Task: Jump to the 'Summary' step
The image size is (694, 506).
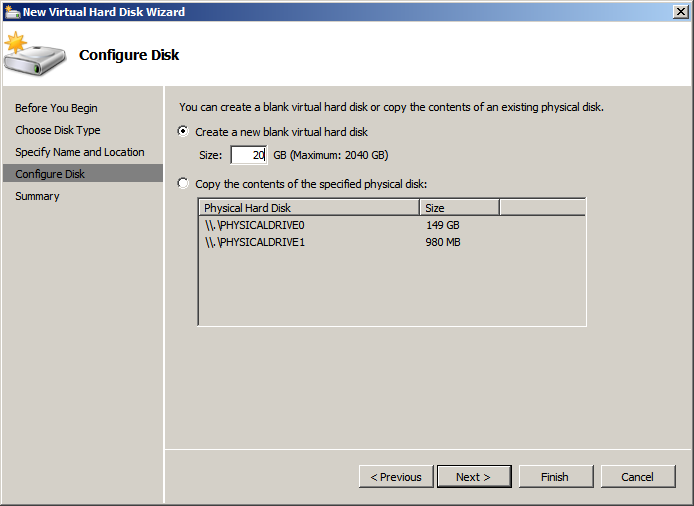Action: 37,196
